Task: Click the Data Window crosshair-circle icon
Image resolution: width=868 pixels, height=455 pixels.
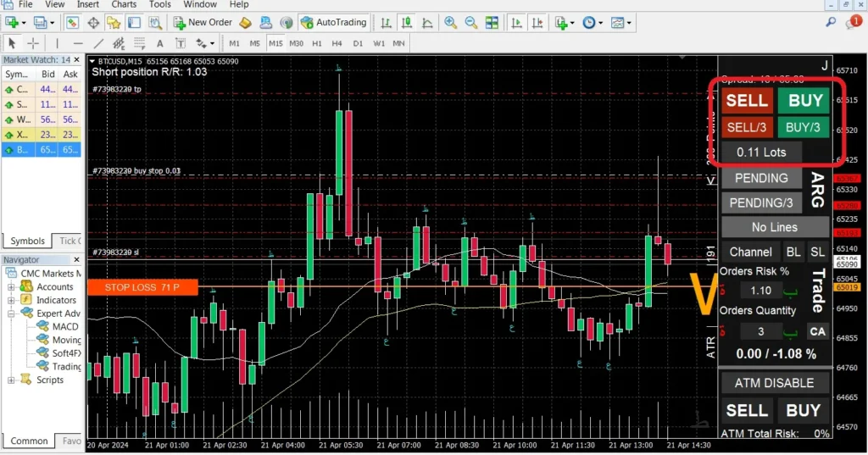Action: pos(93,23)
